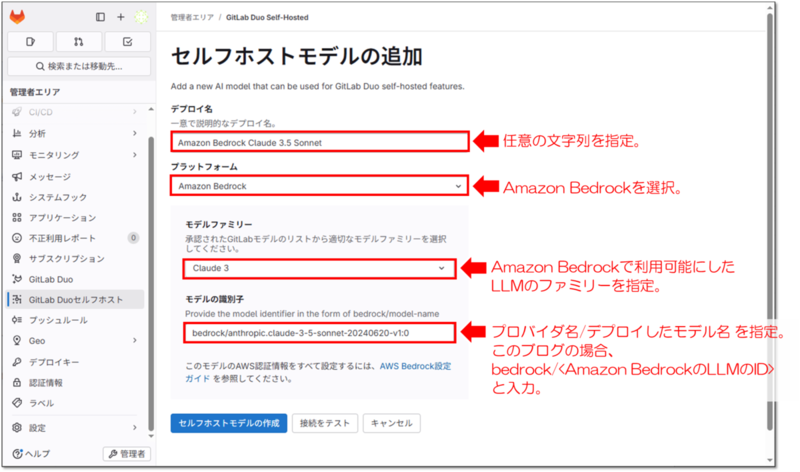
Task: Expand the 分析 submenu chevron
Action: 135,133
